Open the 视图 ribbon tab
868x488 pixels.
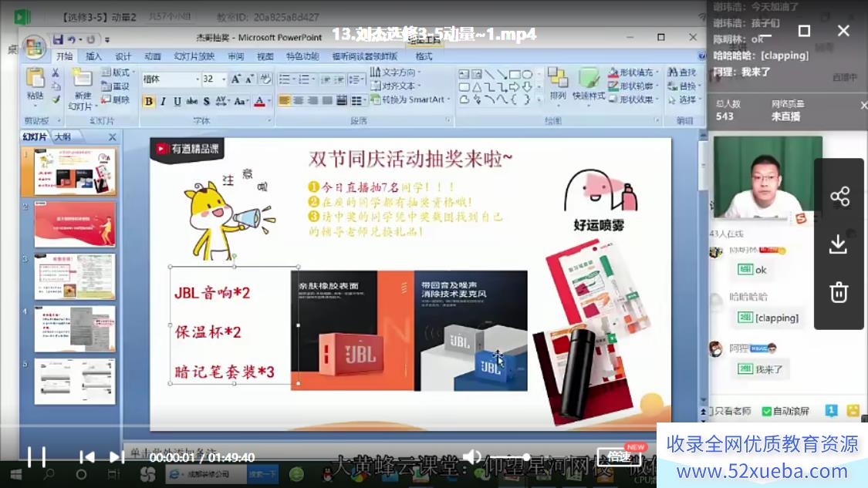coord(265,56)
